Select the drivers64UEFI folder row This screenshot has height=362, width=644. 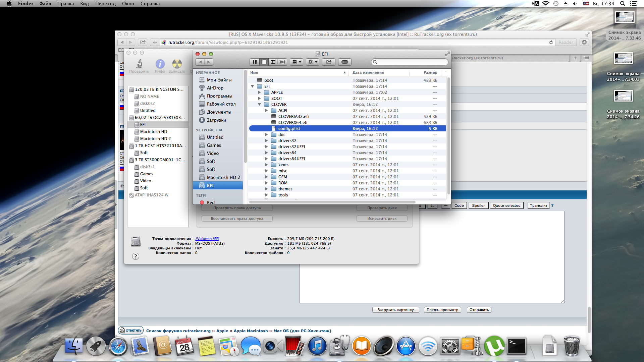[x=347, y=159]
